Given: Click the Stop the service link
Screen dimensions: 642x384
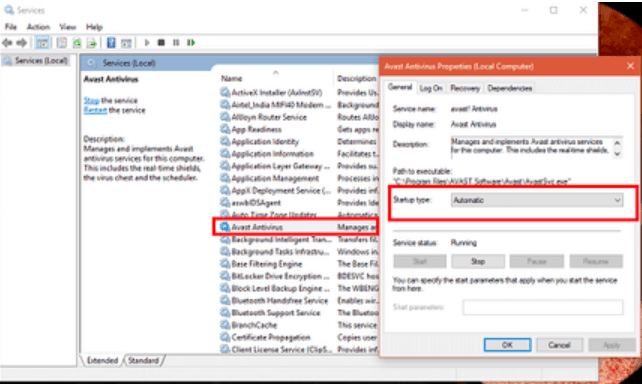Looking at the screenshot, I should click(91, 100).
